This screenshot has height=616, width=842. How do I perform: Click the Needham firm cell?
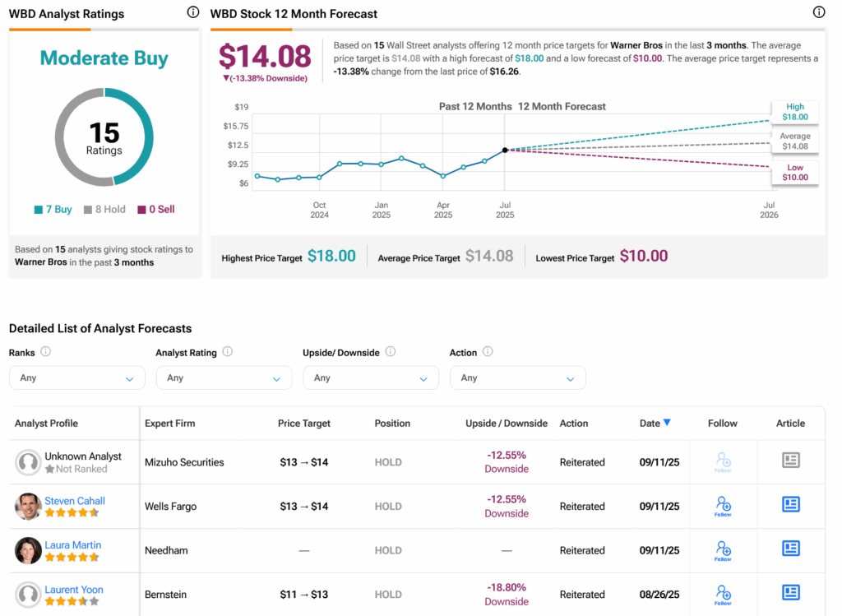tap(166, 550)
